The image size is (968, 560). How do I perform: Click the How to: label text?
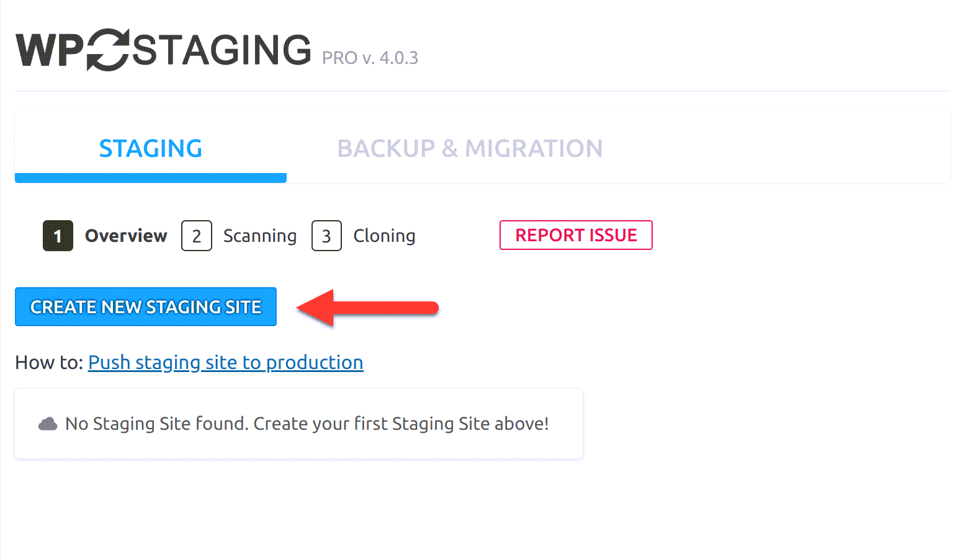coord(48,362)
